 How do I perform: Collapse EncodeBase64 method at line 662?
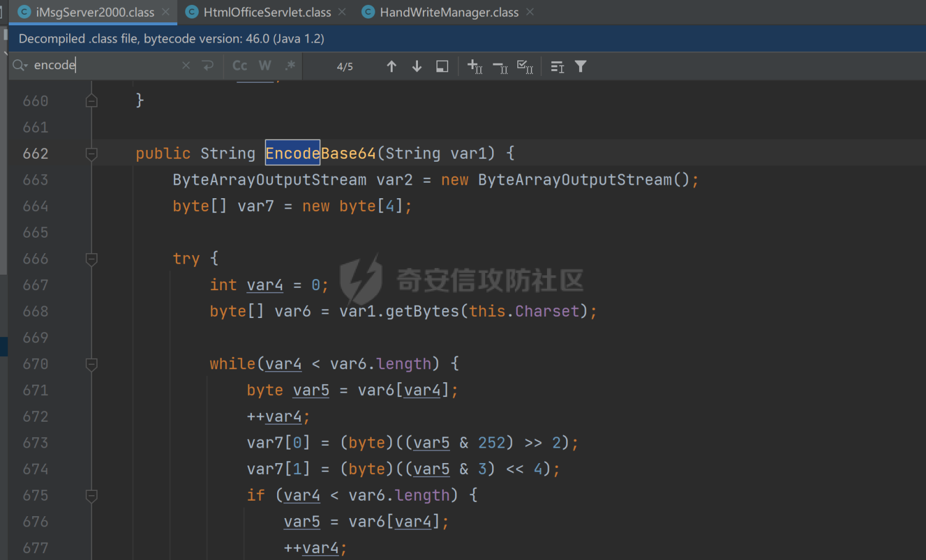[91, 154]
